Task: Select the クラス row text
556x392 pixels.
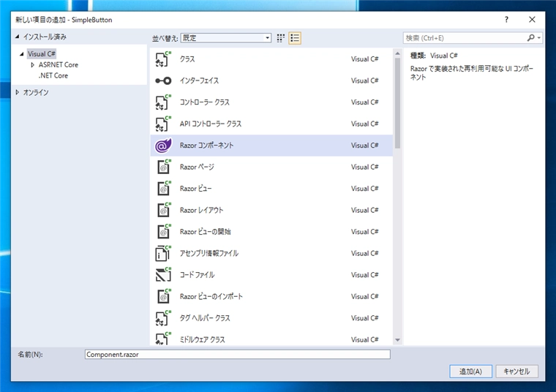Action: point(187,59)
